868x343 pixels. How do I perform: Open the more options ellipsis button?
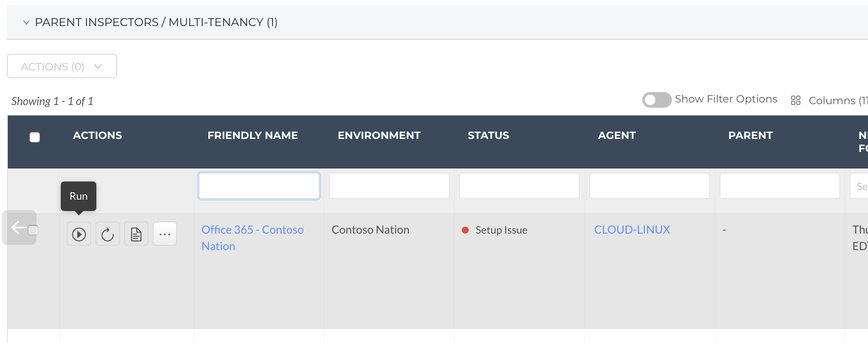point(165,234)
